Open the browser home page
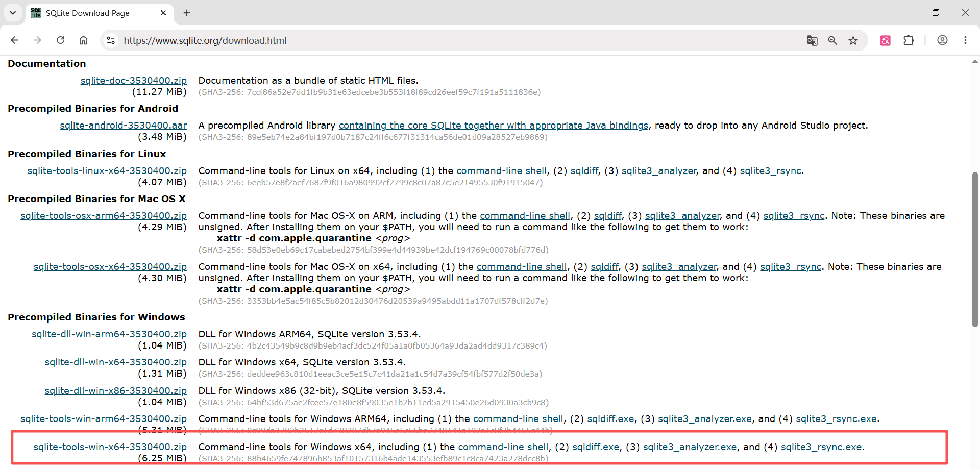Screen dimensions: 980x470 point(83,40)
